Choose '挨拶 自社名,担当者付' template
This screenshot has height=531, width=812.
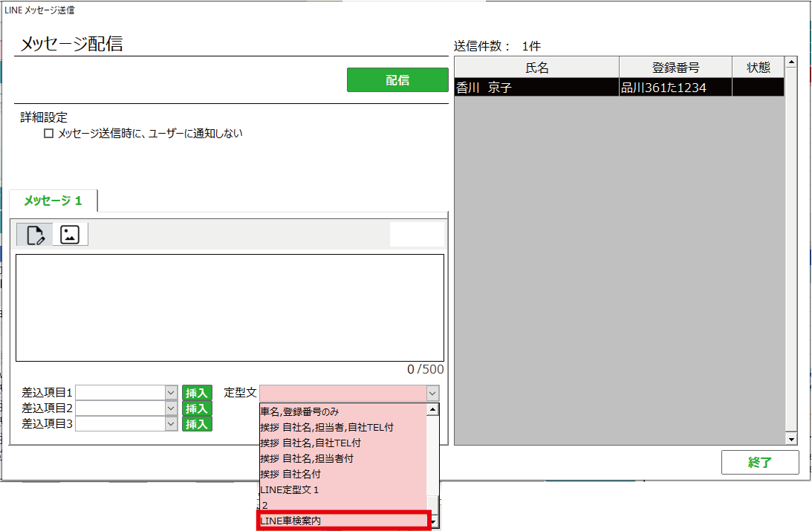click(342, 458)
